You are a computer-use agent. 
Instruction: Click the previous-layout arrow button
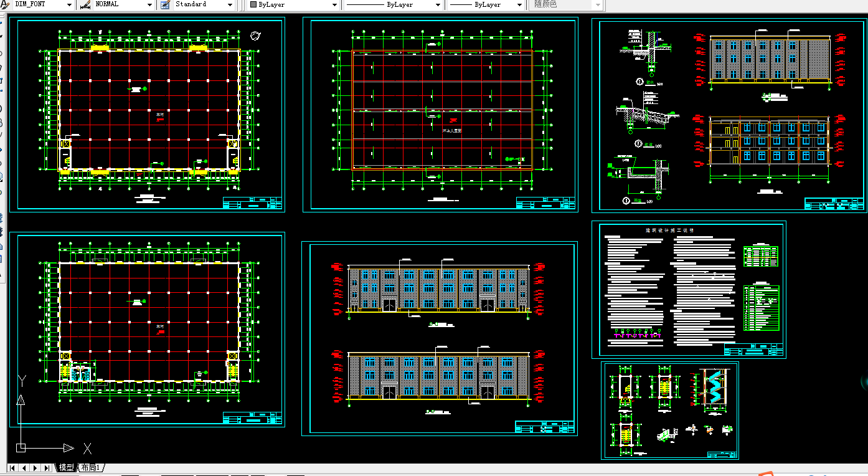tap(24, 467)
